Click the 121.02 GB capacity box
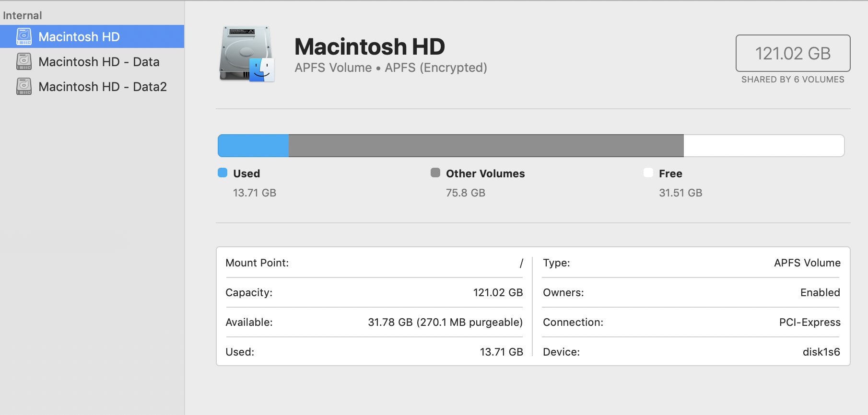Image resolution: width=868 pixels, height=415 pixels. tap(793, 53)
